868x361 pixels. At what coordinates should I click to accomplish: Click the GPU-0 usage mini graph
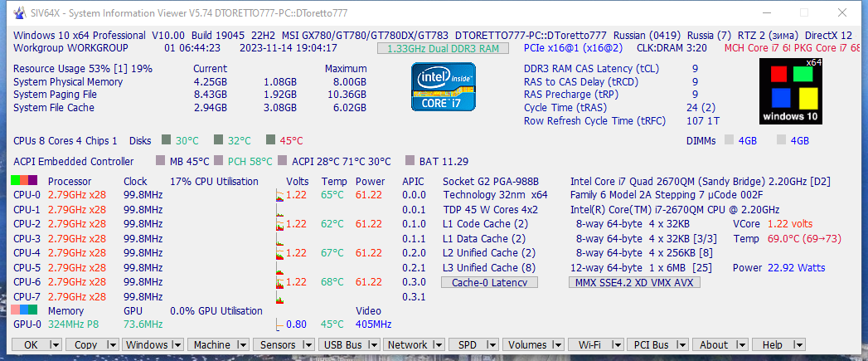(x=280, y=324)
